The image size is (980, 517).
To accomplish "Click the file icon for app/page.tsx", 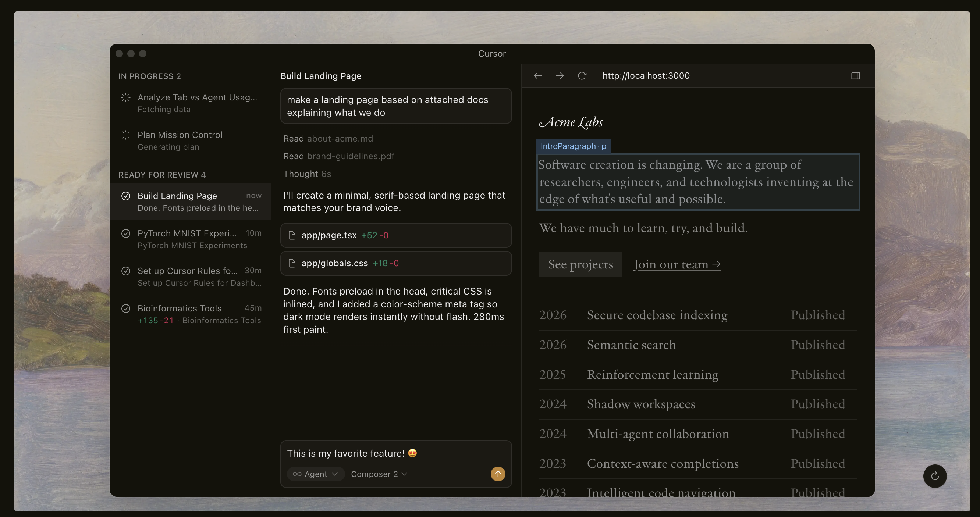I will point(292,235).
